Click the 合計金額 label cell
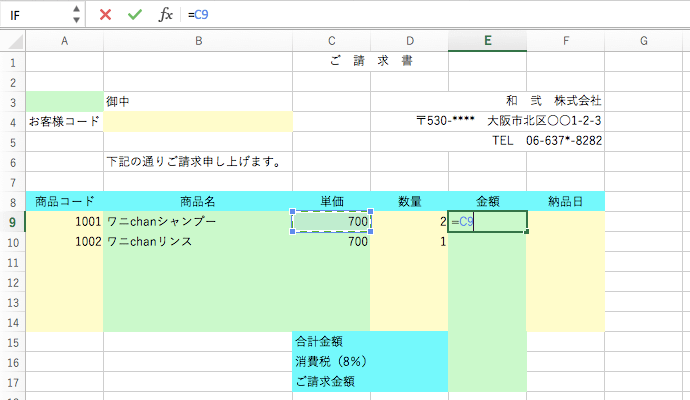This screenshot has height=400, width=690. point(370,341)
